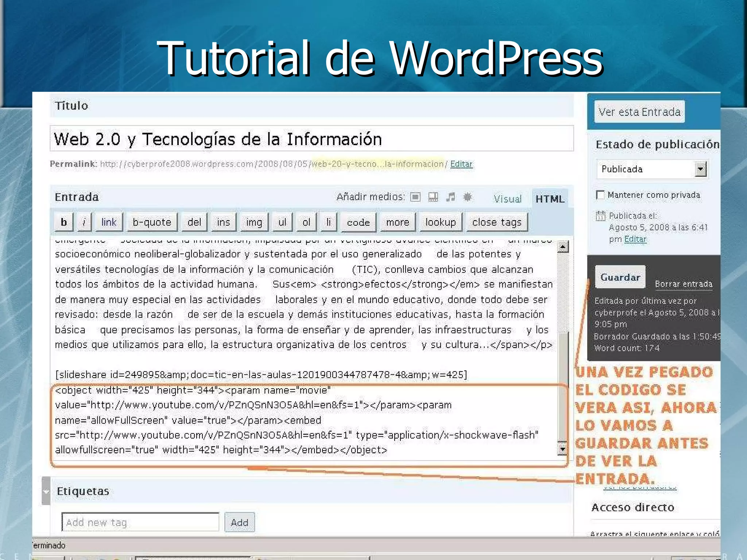The image size is (747, 560).
Task: Insert the more tag
Action: [x=398, y=222]
